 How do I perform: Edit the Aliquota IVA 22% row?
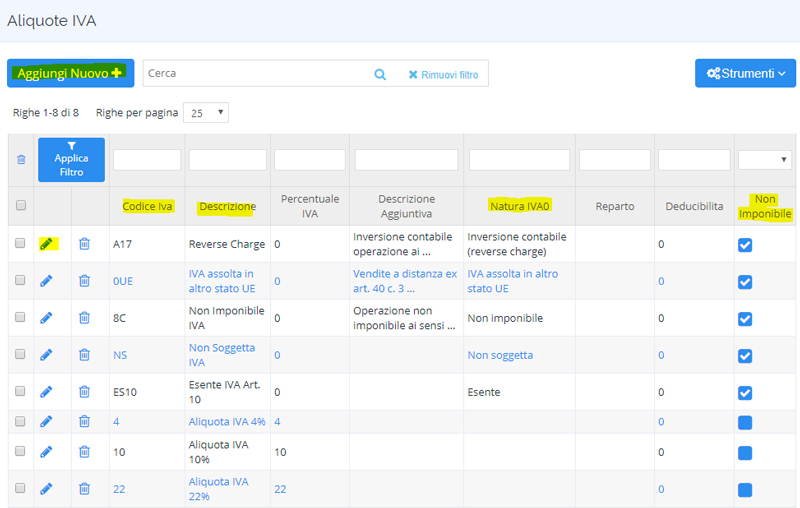46,489
